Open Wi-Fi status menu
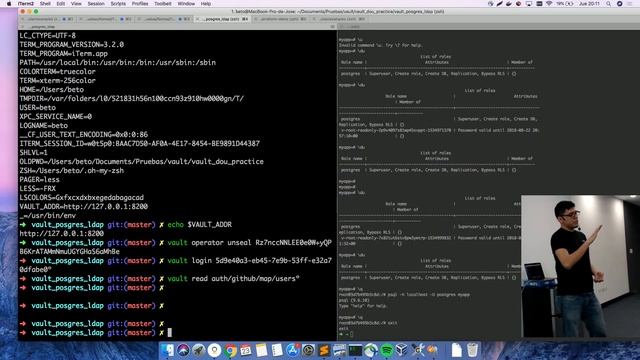Screen dimensions: 640x360 click(x=549, y=4)
